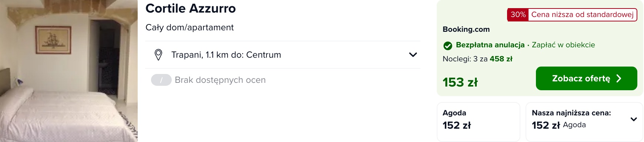This screenshot has width=644, height=142.
Task: Click the Nasza najniższa cena card
Action: 584,122
